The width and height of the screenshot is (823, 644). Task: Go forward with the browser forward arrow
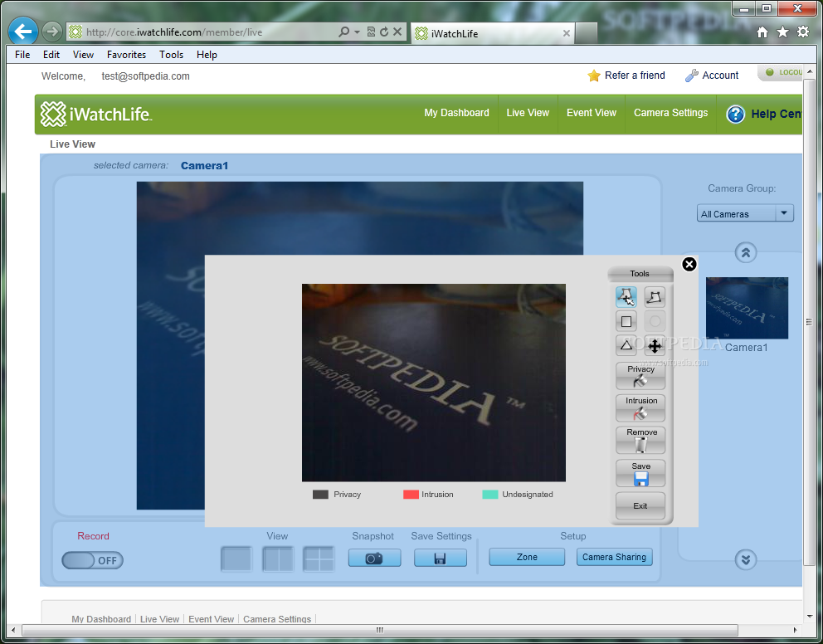[x=51, y=32]
